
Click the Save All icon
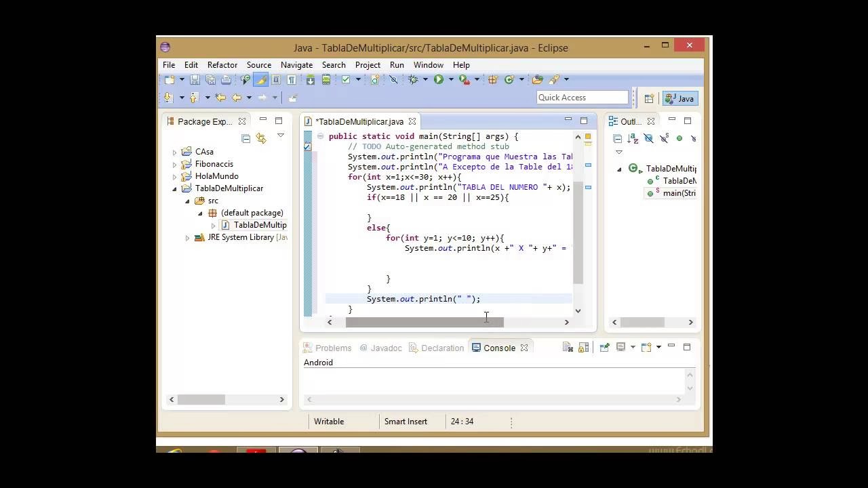210,79
